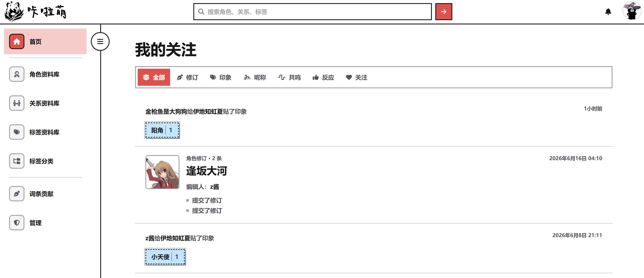
Task: Click 伊地知虹夏 in the z酱 impression post
Action: point(175,238)
